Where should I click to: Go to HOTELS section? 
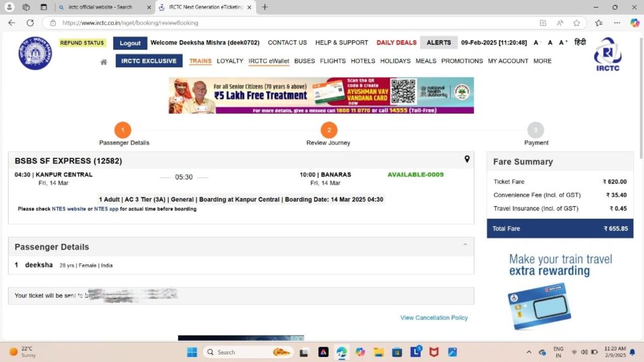pos(363,61)
